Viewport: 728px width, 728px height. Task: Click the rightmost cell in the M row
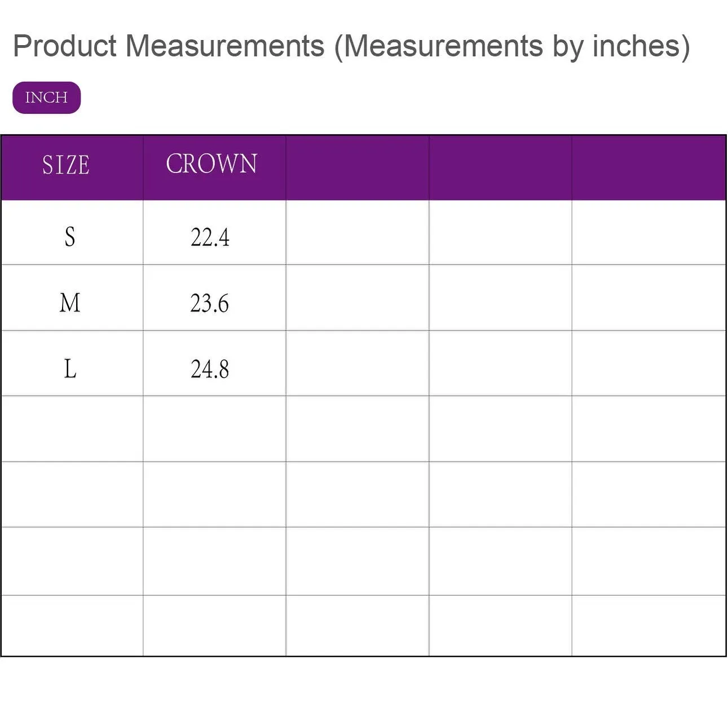(x=648, y=298)
